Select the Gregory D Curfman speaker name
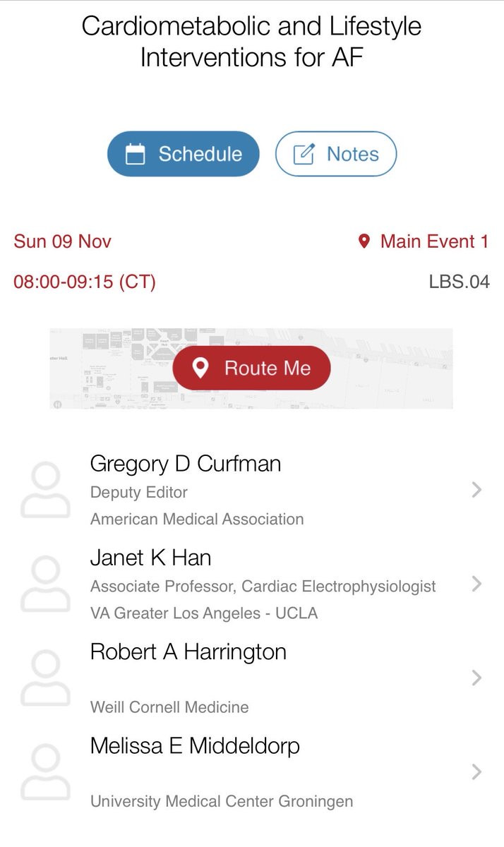Screen dimensions: 504x847 (186, 464)
